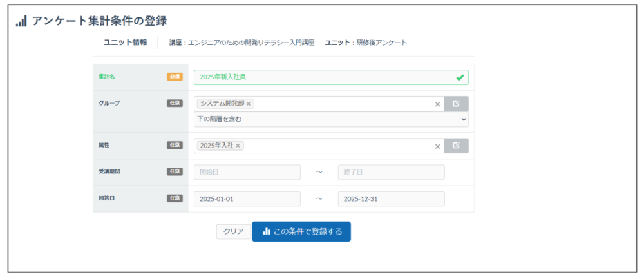Submit with この条件で登録する button

pyautogui.click(x=301, y=231)
